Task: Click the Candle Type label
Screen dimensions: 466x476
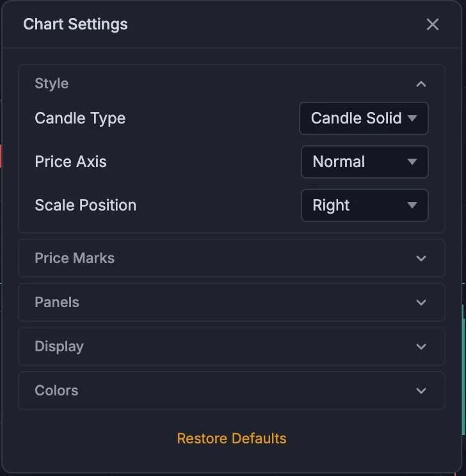Action: pyautogui.click(x=80, y=118)
